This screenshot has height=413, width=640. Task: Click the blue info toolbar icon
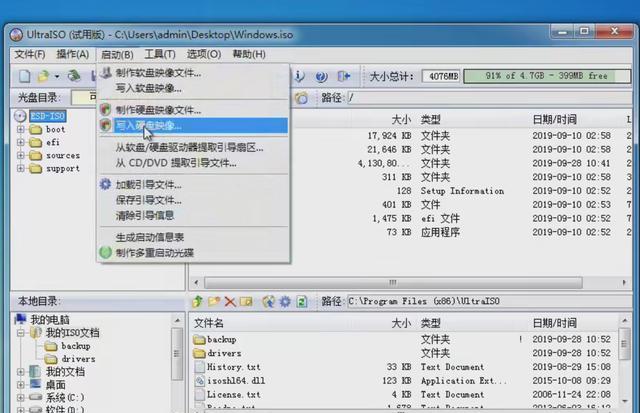[300, 76]
